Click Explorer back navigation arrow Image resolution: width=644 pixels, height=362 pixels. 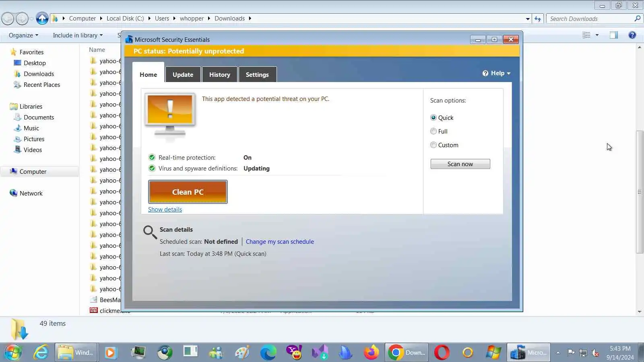tap(8, 19)
